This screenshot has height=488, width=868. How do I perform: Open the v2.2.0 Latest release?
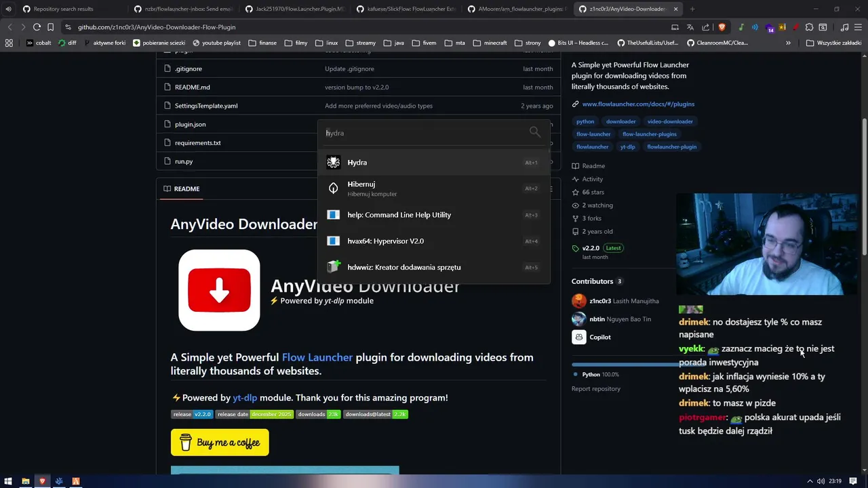597,248
